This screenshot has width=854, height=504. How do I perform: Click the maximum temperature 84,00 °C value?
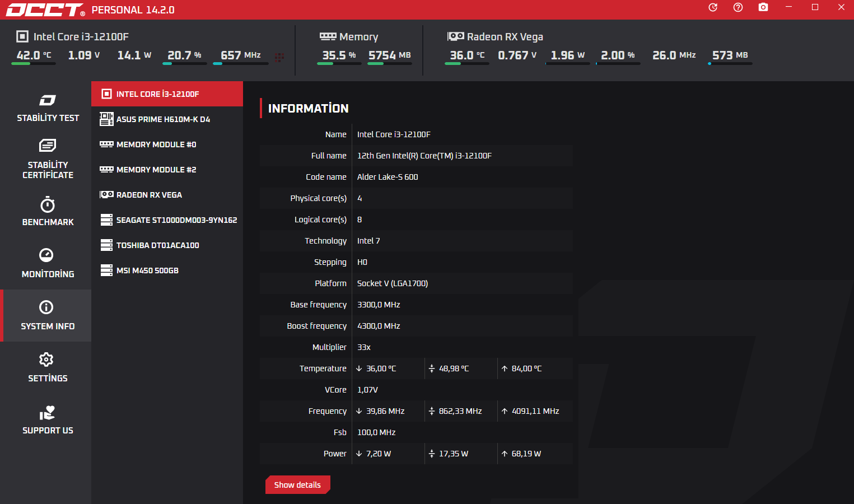(x=526, y=368)
